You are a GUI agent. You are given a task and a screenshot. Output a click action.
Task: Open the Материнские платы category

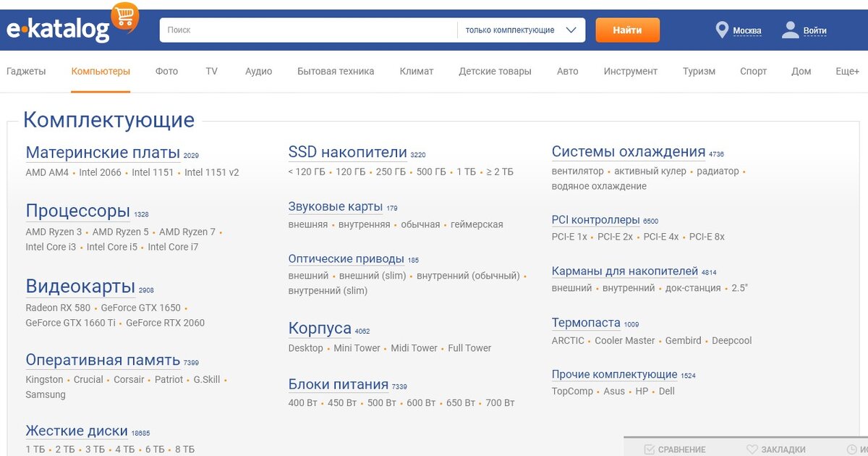pyautogui.click(x=101, y=153)
